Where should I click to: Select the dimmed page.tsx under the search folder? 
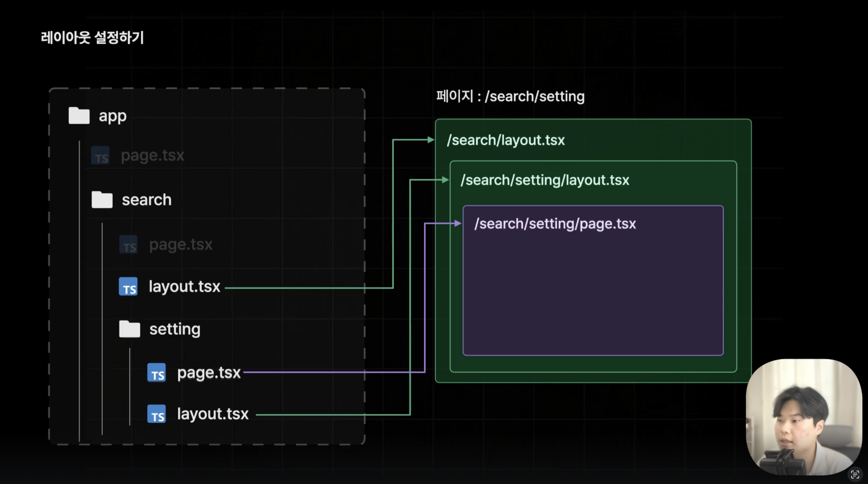[x=181, y=245]
